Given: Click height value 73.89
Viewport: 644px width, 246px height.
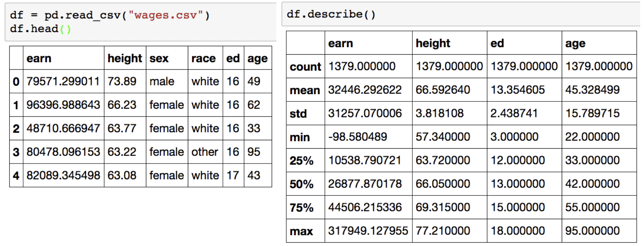Looking at the screenshot, I should click(x=122, y=81).
